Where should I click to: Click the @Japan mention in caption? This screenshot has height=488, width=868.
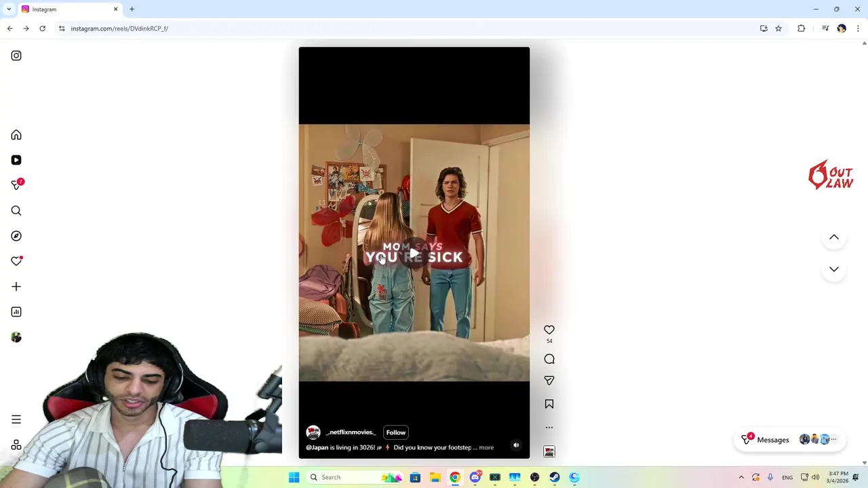(317, 447)
